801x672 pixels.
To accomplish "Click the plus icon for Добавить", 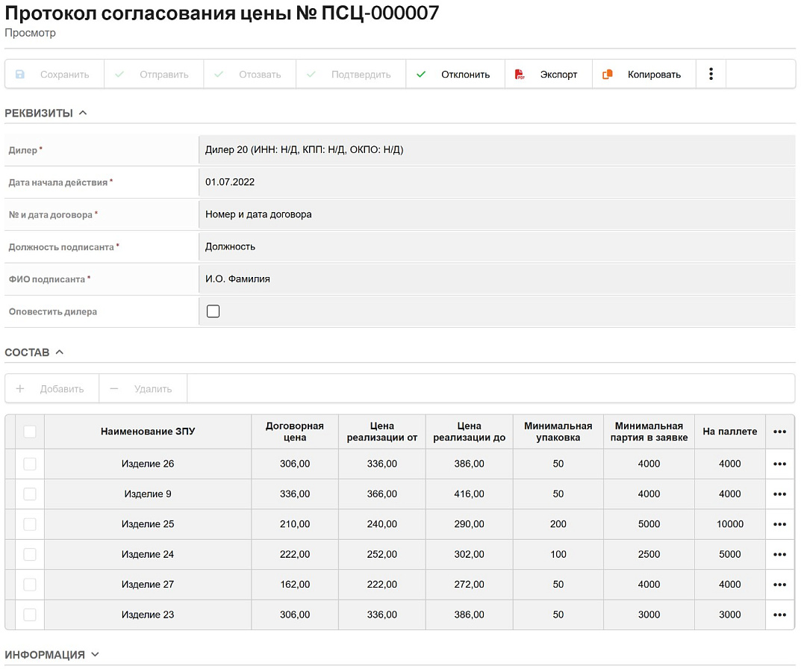I will [x=20, y=389].
